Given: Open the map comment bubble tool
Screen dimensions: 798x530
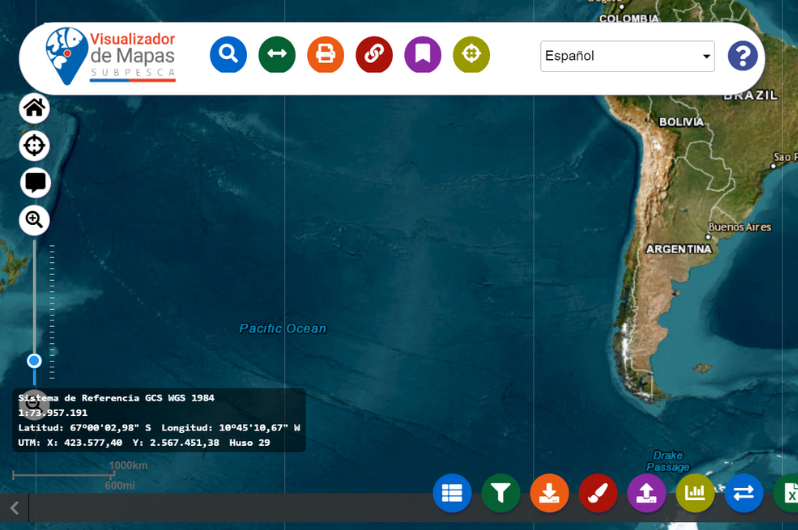Looking at the screenshot, I should (35, 183).
